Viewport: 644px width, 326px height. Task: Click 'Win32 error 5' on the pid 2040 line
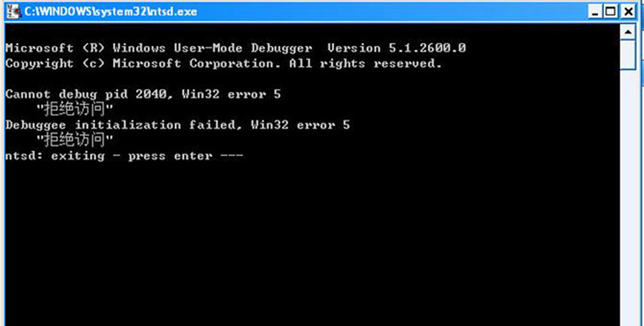point(231,95)
